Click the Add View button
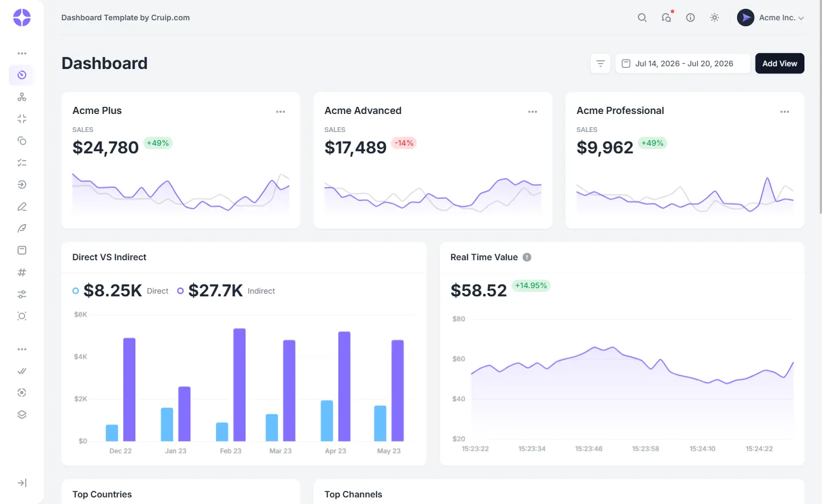This screenshot has width=822, height=504. point(780,64)
